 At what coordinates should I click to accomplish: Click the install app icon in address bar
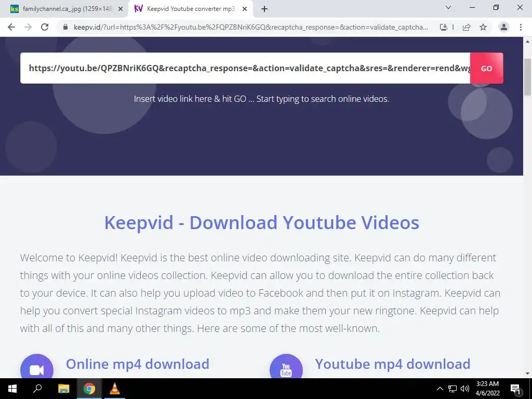(444, 27)
